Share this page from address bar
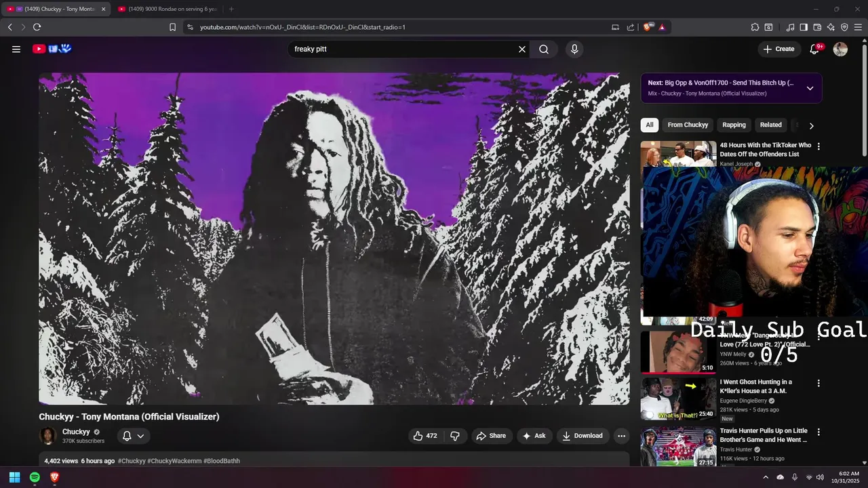Viewport: 868px width, 488px height. tap(631, 27)
